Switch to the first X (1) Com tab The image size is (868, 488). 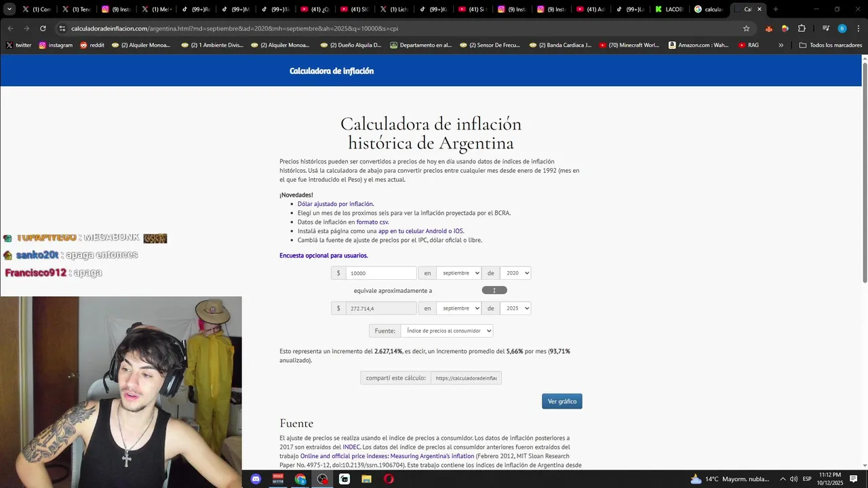(x=35, y=9)
